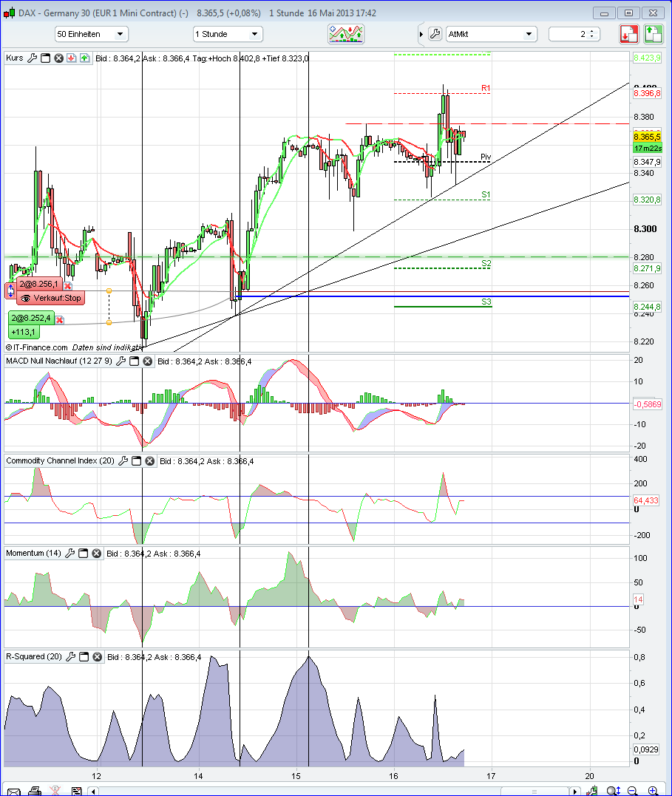Click the CCI value label 64,433
The height and width of the screenshot is (796, 672).
(646, 500)
